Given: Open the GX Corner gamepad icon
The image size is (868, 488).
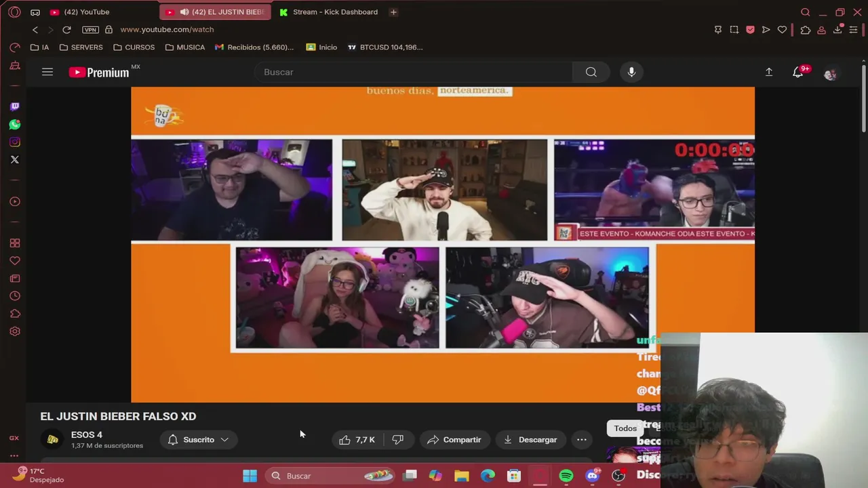Looking at the screenshot, I should [x=35, y=12].
